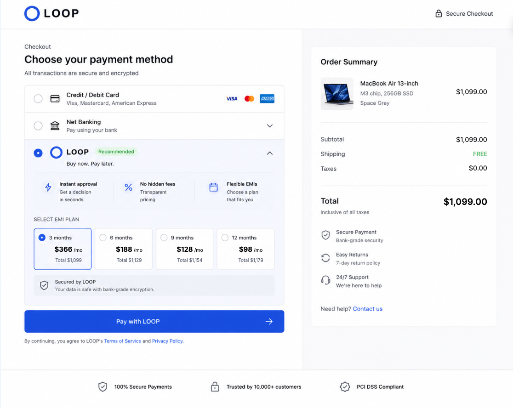Screen dimensions: 513x420
Task: Select Credit / Debit Card radio button
Action: pyautogui.click(x=38, y=98)
